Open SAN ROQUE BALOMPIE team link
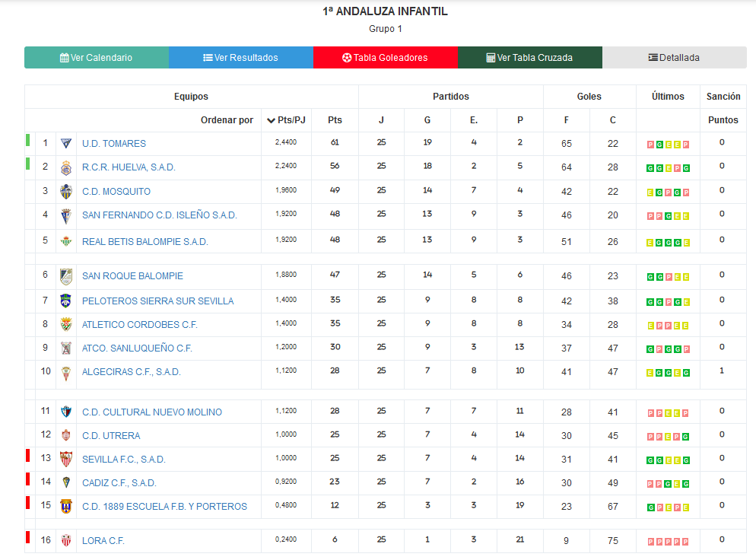Viewport: 756px width, 560px height. pyautogui.click(x=132, y=276)
